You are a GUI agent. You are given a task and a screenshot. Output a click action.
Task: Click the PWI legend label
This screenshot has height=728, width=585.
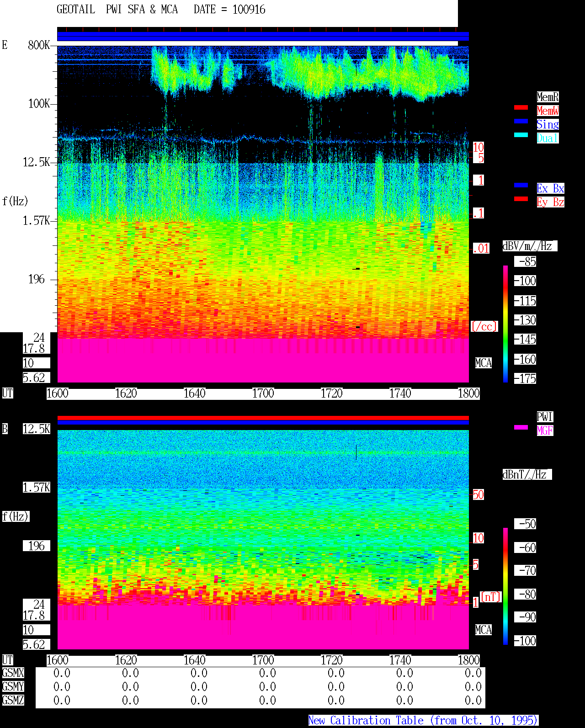pyautogui.click(x=545, y=417)
